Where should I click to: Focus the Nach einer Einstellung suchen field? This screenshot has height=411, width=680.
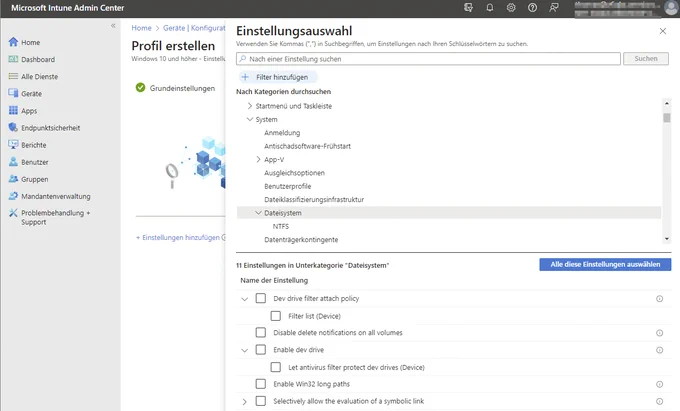point(428,59)
